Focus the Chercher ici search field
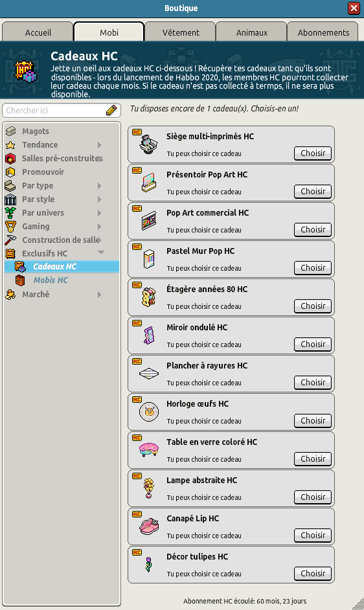 54,111
